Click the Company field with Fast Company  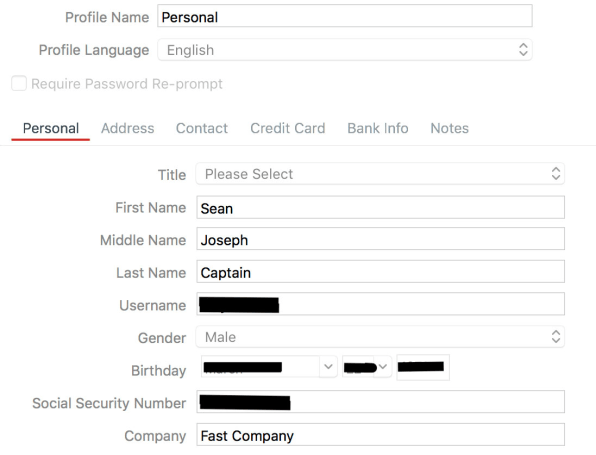[x=380, y=434]
